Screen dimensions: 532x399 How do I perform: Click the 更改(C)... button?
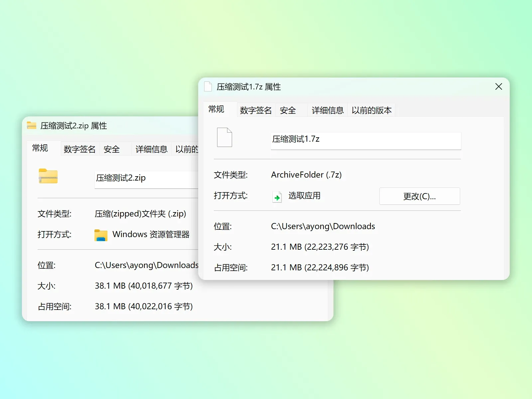tap(420, 196)
